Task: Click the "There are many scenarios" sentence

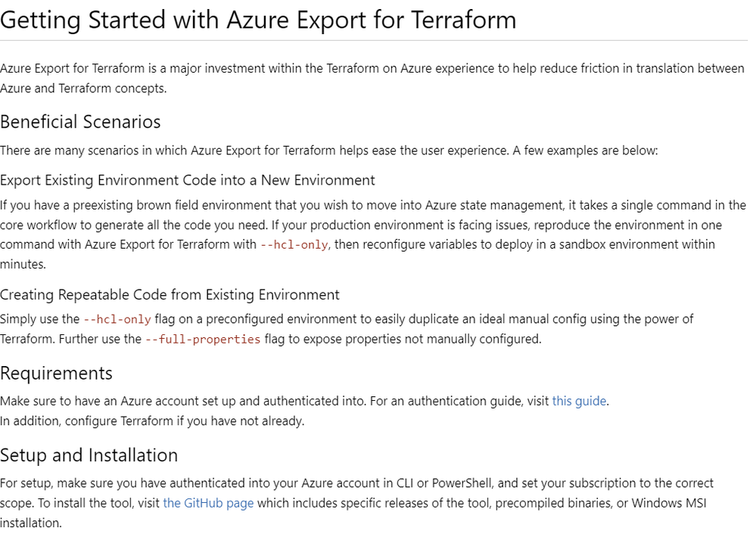Action: tap(329, 151)
